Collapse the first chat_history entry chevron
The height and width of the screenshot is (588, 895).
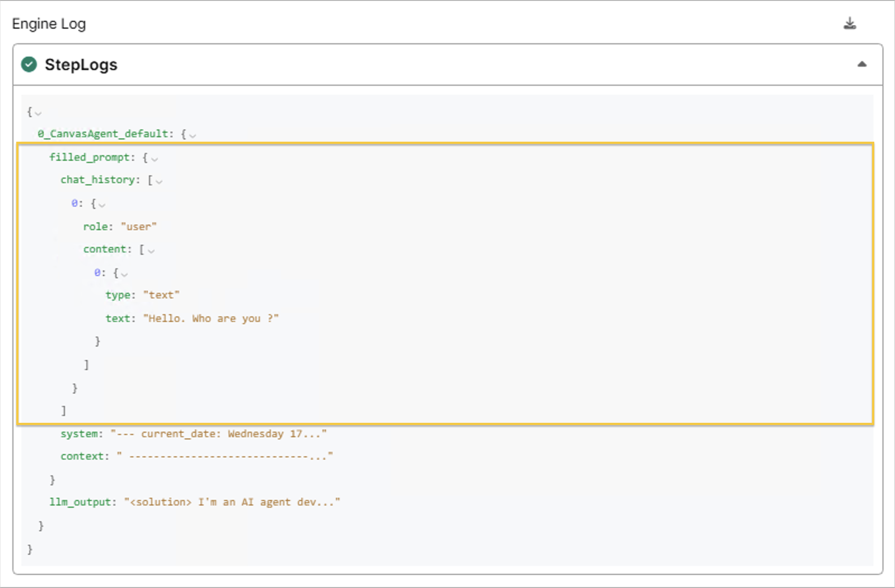click(102, 205)
